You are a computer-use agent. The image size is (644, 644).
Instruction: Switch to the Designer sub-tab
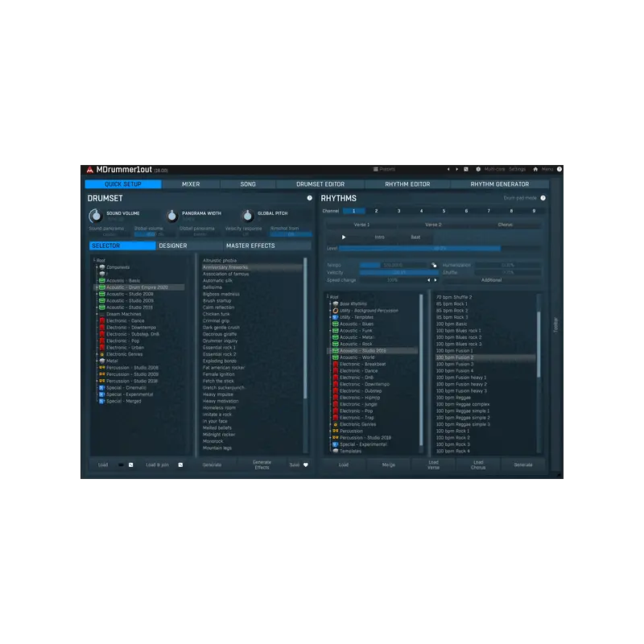click(189, 246)
